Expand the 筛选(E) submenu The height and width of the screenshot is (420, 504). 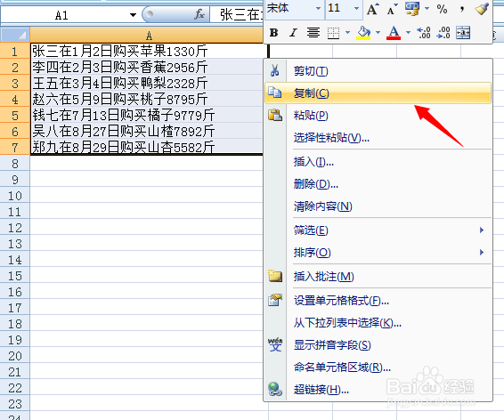(378, 230)
